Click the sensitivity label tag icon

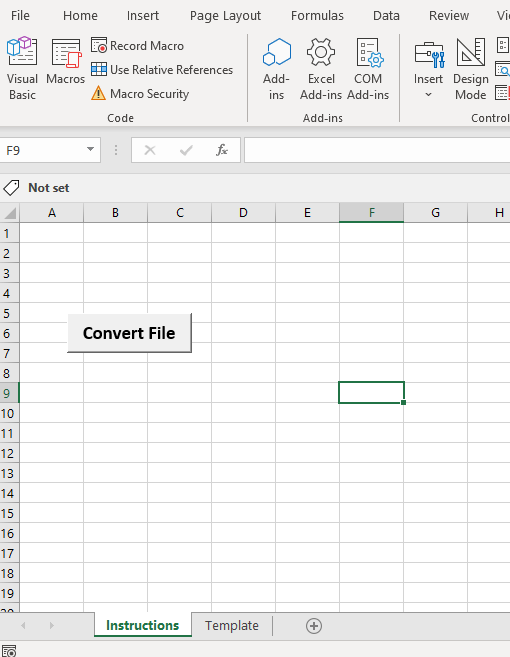(x=11, y=188)
